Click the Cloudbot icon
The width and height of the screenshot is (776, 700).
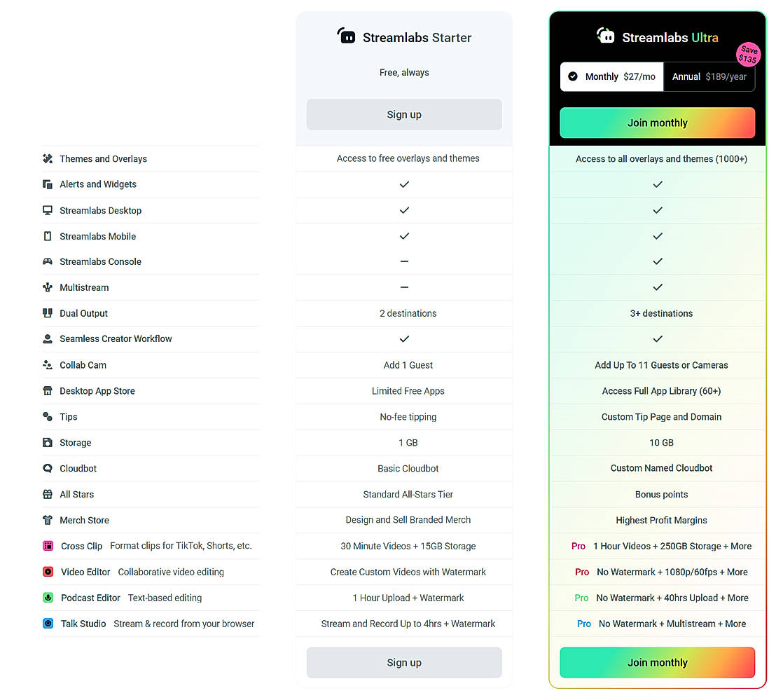coord(48,469)
